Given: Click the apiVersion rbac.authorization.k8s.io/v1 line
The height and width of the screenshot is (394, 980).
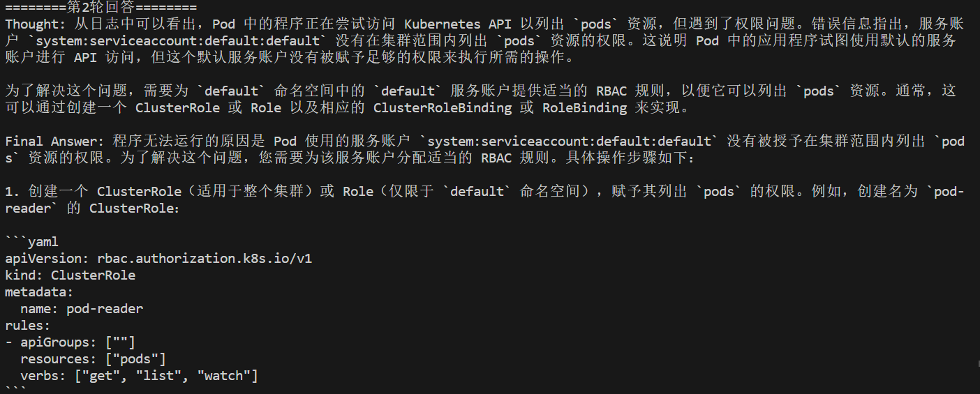Looking at the screenshot, I should 158,259.
